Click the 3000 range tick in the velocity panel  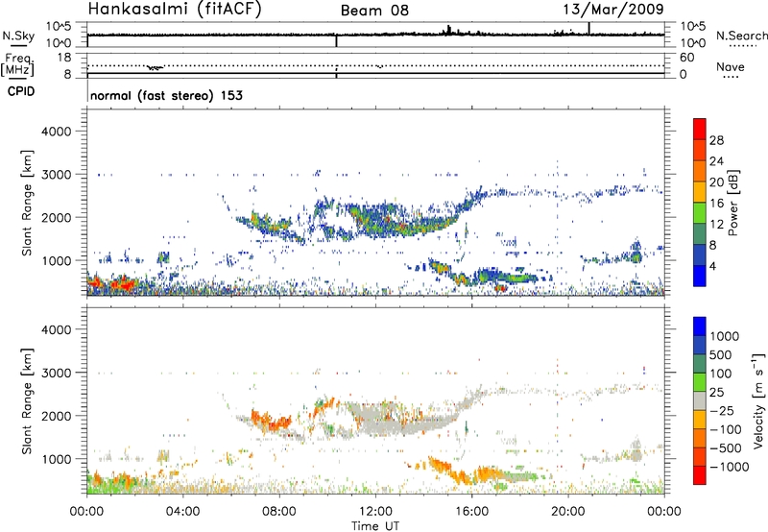pyautogui.click(x=57, y=373)
